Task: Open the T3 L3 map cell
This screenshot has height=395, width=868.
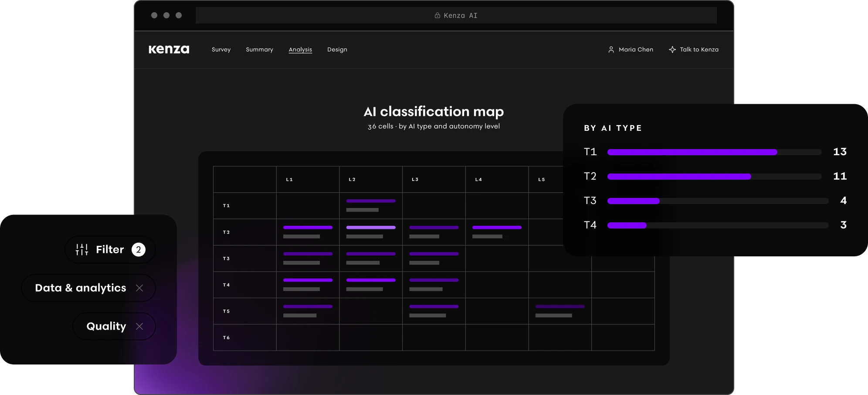Action: (434, 259)
